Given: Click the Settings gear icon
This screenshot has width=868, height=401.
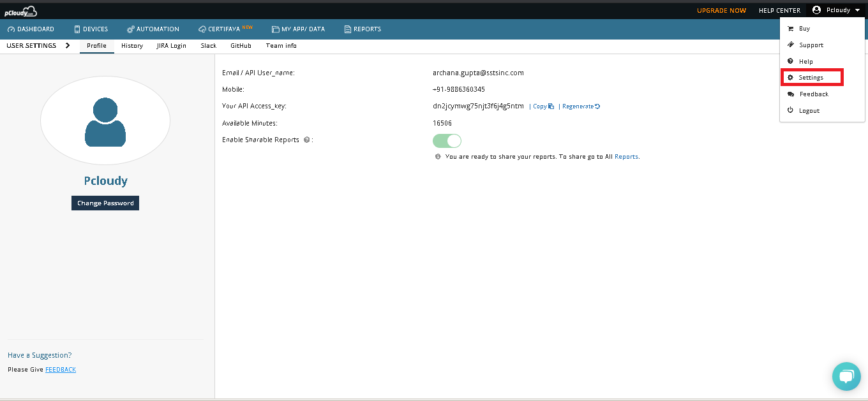Looking at the screenshot, I should click(x=790, y=77).
